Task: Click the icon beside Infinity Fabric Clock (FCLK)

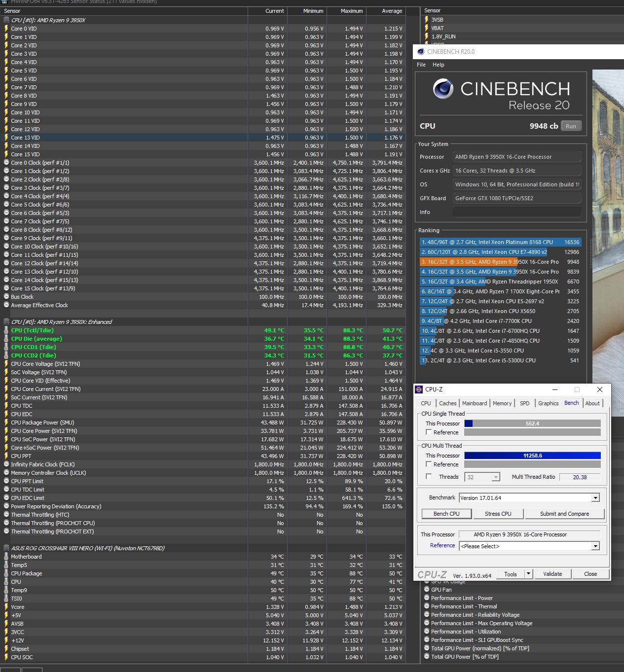Action: tap(6, 464)
